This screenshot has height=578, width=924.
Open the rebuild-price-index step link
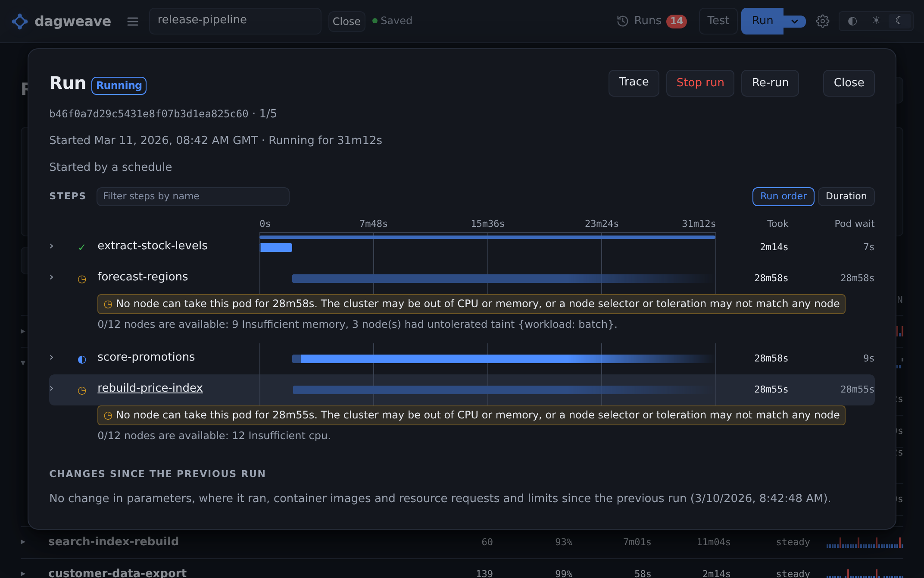coord(150,388)
